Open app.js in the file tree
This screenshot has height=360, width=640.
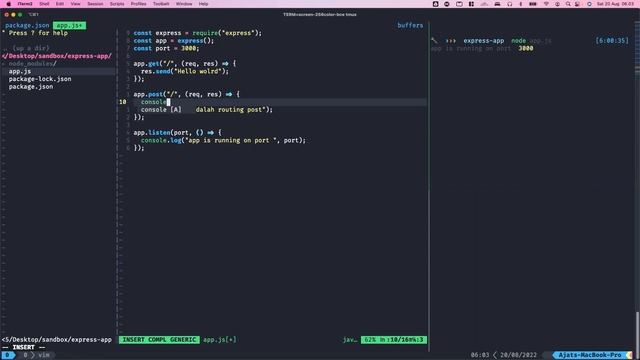[x=20, y=71]
